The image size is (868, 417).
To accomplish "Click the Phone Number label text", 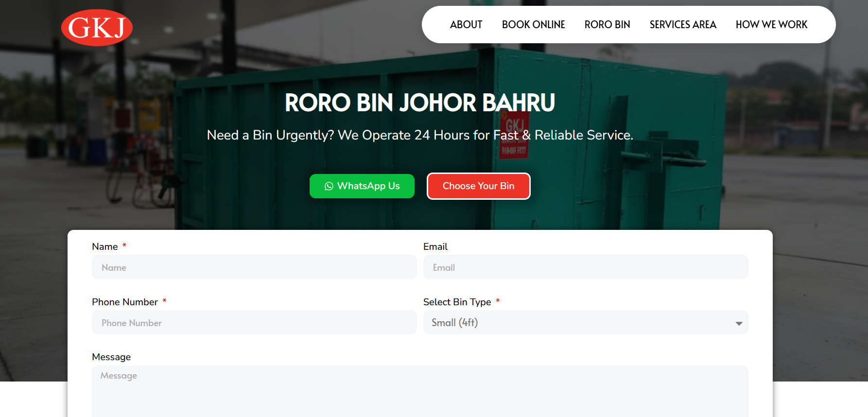I will (x=125, y=302).
